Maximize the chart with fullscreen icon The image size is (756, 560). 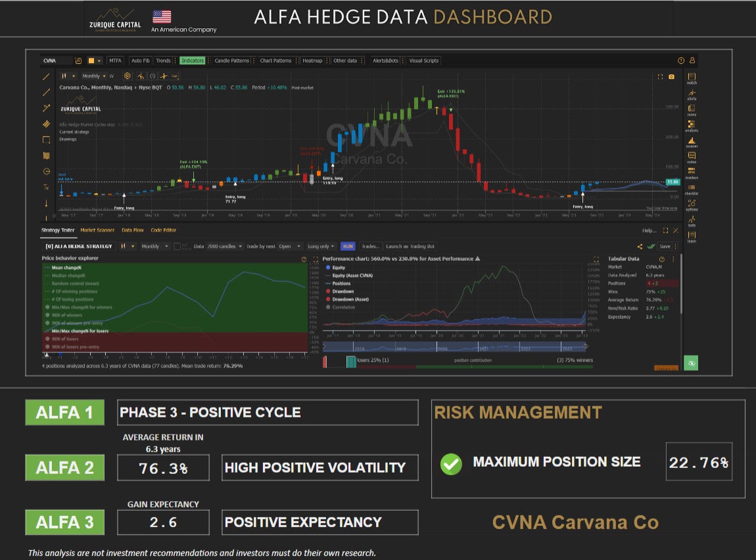[660, 77]
